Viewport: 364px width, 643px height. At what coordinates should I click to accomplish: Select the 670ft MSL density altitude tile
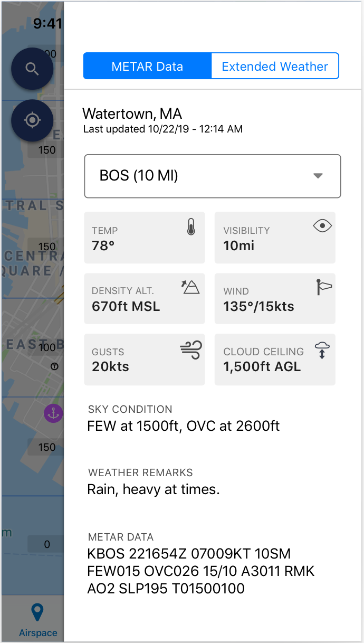click(x=145, y=298)
